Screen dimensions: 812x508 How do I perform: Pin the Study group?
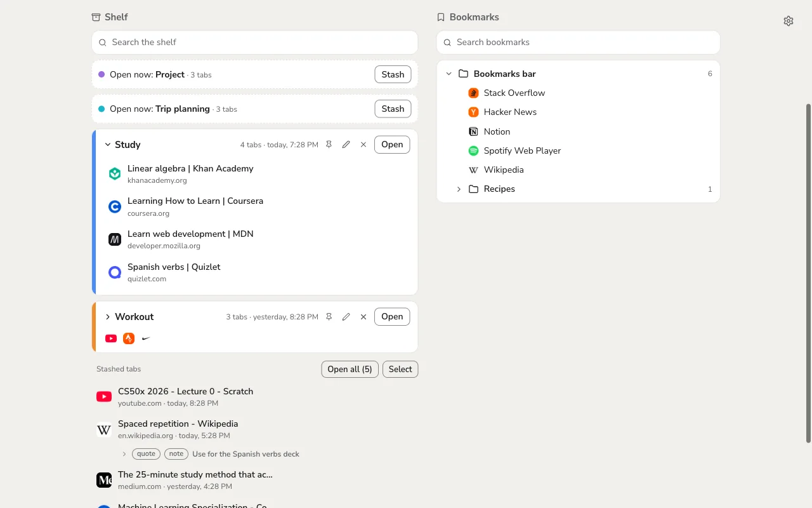[x=329, y=145]
